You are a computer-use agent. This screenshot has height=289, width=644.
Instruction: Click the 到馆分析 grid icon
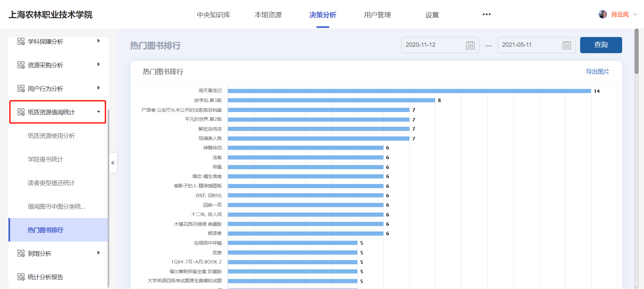21,253
